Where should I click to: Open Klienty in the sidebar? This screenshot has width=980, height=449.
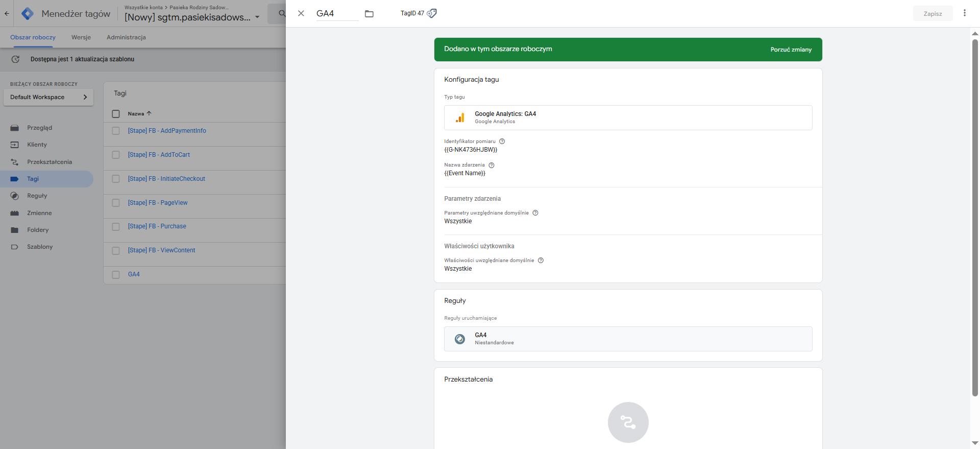tap(37, 145)
